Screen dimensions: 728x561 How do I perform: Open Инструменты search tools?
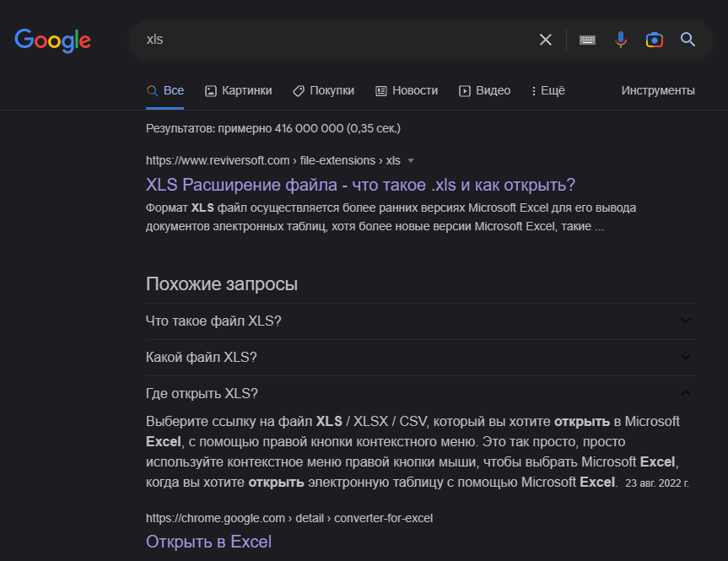point(658,90)
